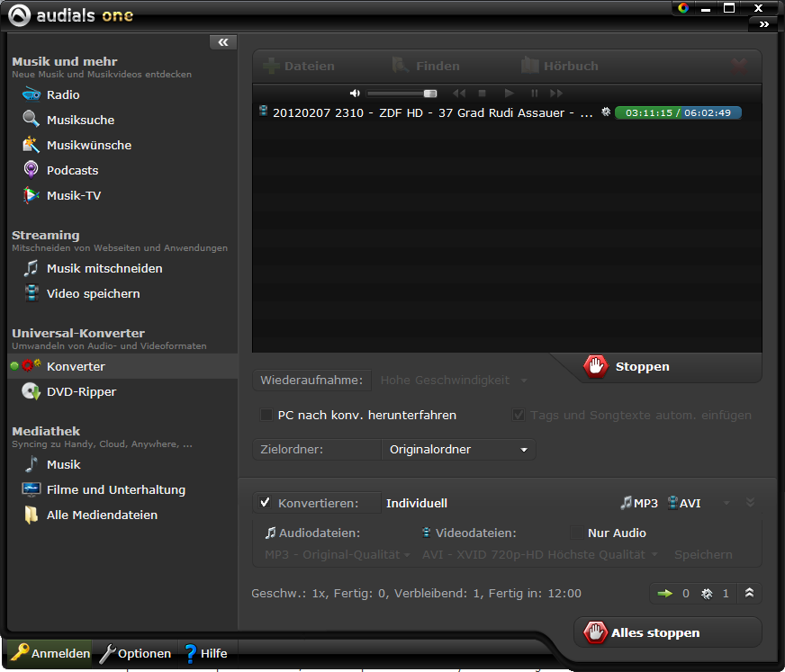
Task: Click the Hörbuch button
Action: coord(559,66)
